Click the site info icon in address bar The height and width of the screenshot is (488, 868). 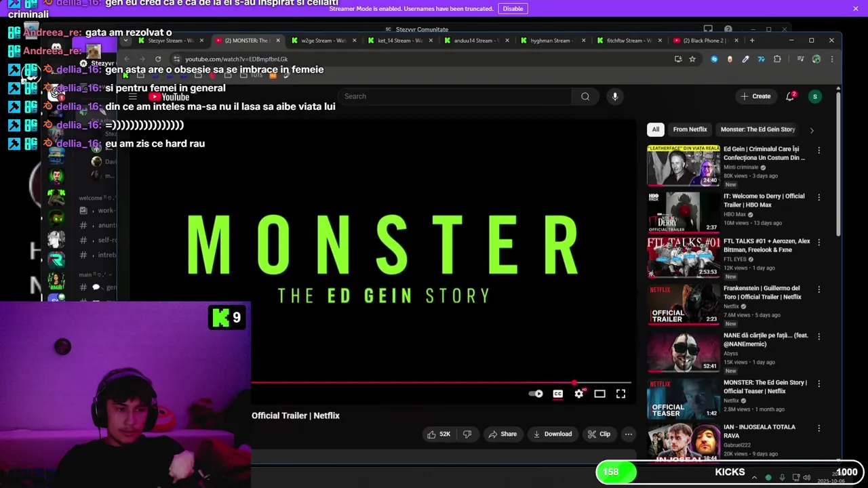pos(176,59)
